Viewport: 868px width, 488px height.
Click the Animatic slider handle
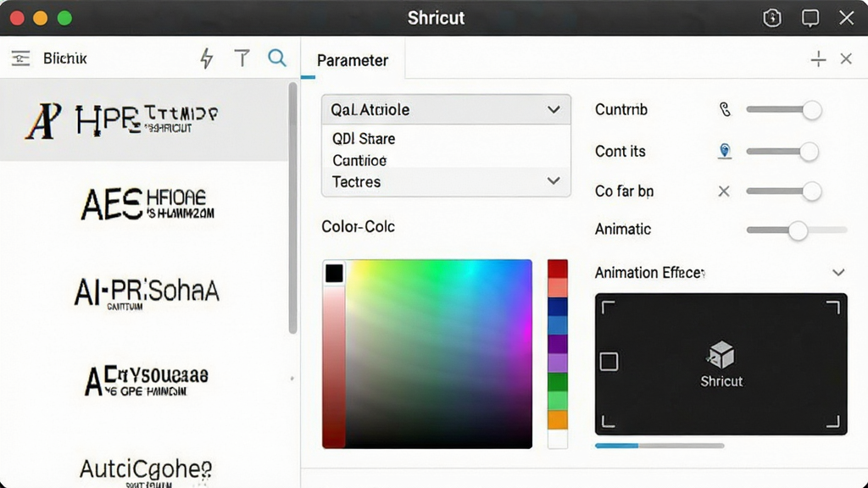(x=798, y=230)
